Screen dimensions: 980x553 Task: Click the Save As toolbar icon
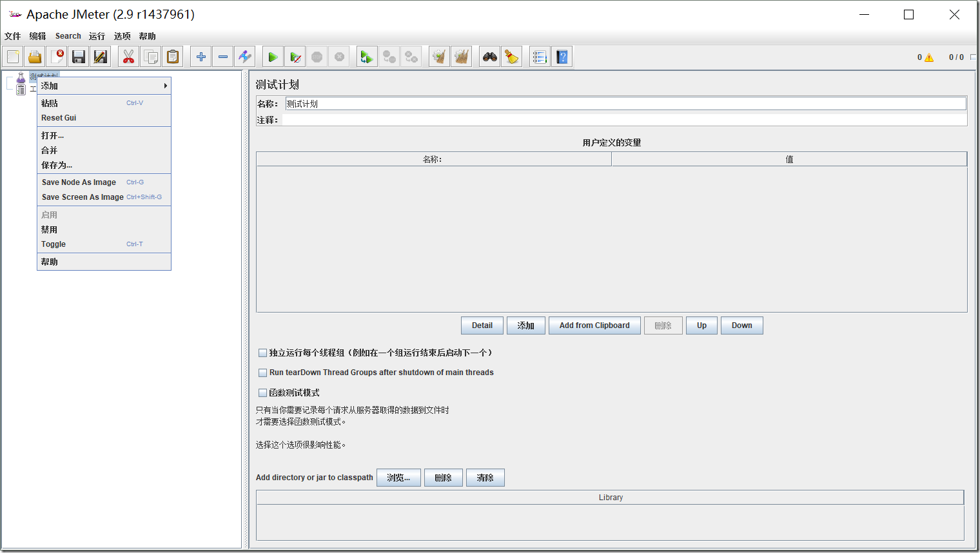101,57
